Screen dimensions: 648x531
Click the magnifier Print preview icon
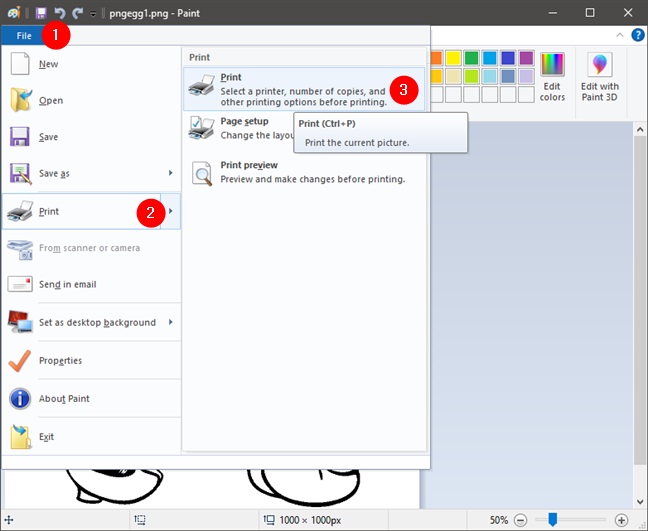coord(202,173)
